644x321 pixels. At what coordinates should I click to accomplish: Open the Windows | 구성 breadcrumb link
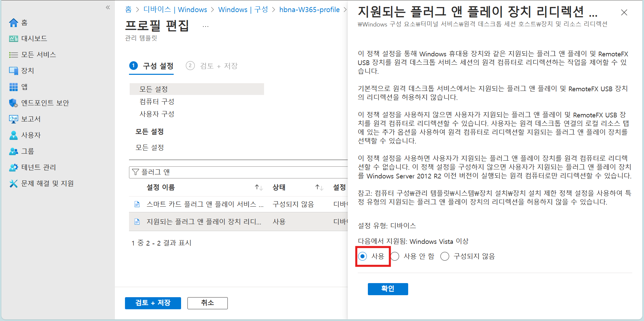tap(243, 9)
